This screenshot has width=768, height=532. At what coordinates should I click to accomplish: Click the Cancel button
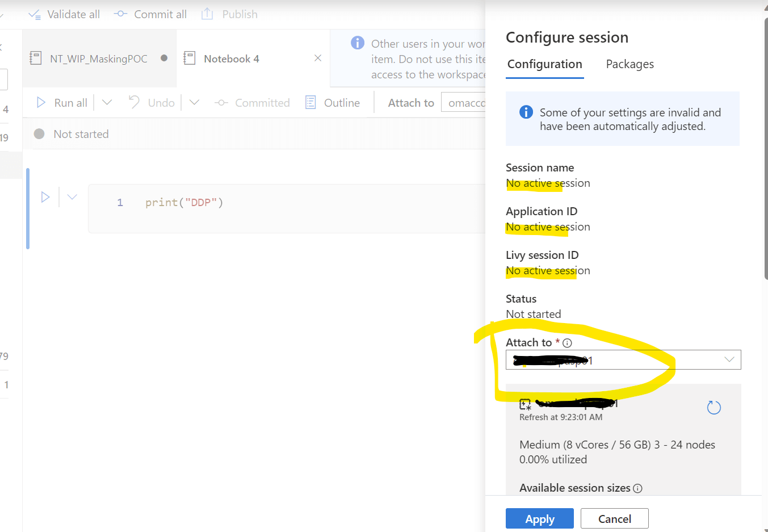[614, 519]
